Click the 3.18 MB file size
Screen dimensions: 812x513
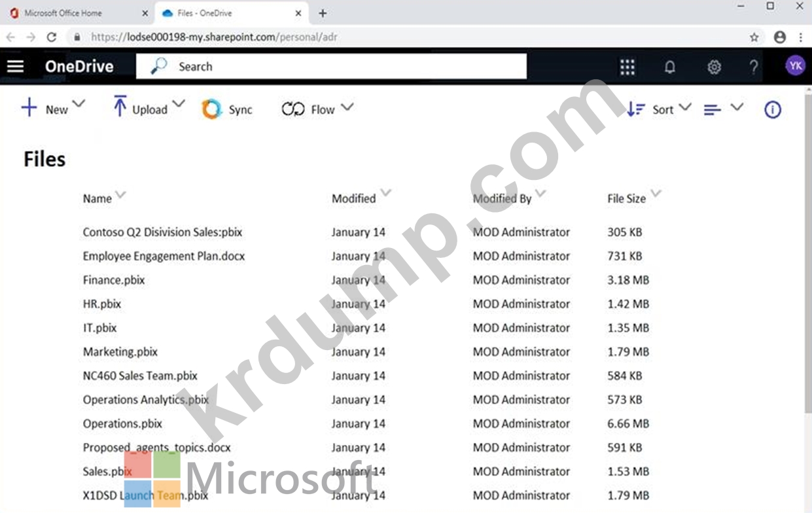[628, 280]
